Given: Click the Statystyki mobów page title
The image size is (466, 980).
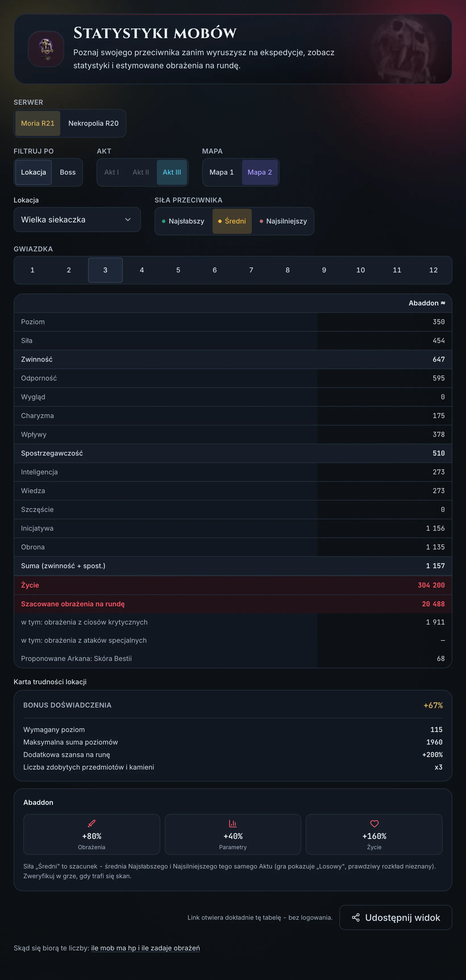Looking at the screenshot, I should 155,33.
